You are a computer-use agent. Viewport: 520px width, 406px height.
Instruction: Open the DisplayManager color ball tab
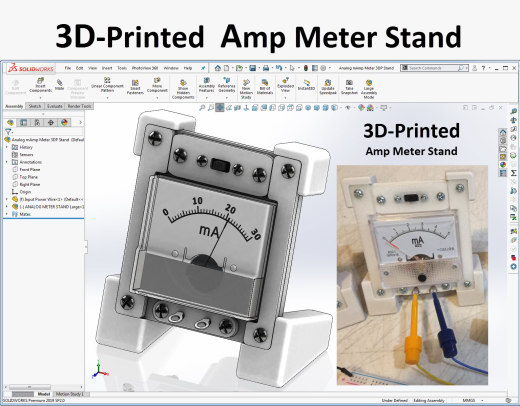(64, 123)
